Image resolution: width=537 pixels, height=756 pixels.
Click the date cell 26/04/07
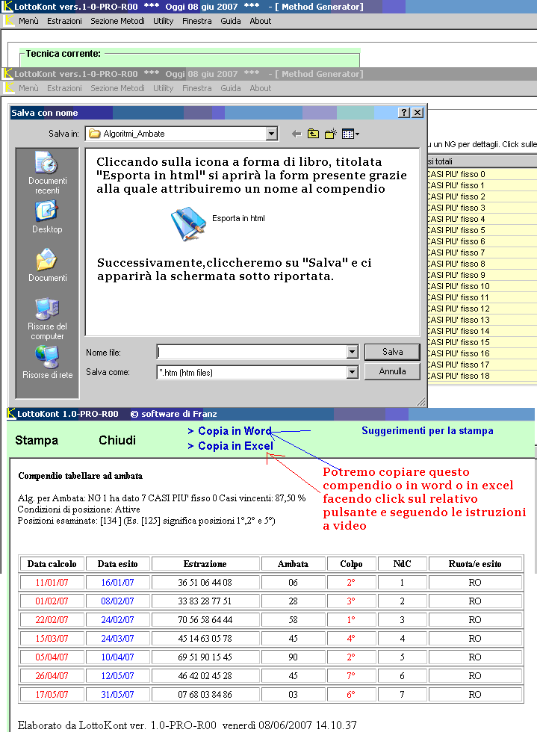pyautogui.click(x=52, y=676)
